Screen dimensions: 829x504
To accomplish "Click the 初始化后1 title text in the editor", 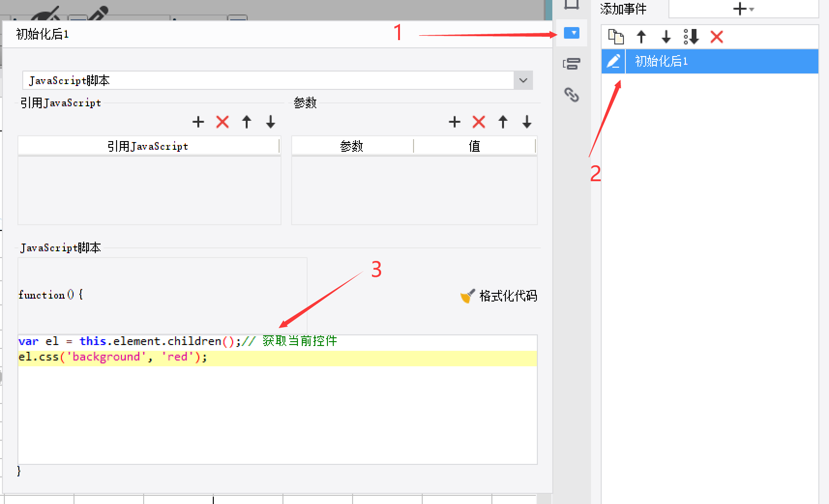I will tap(43, 34).
